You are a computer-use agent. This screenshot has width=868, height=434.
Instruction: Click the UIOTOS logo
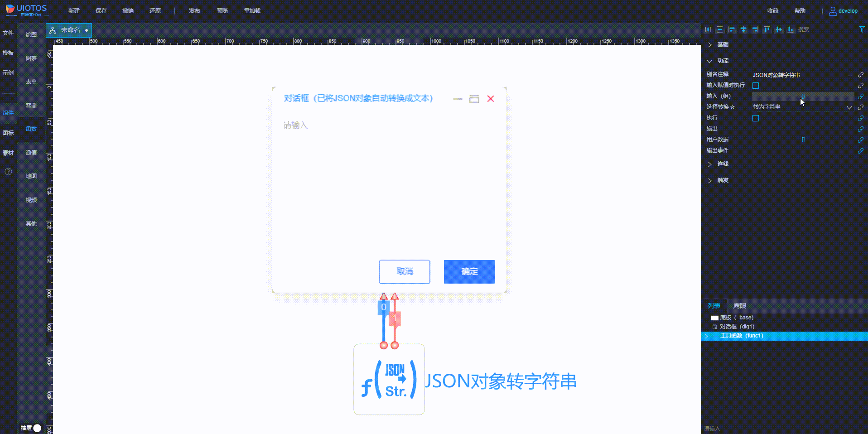coord(26,10)
